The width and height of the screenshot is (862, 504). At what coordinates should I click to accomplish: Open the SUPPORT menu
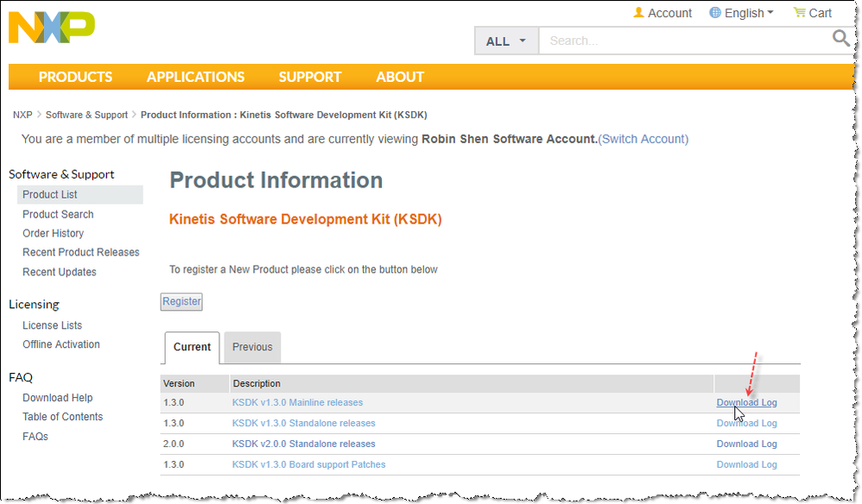(309, 77)
